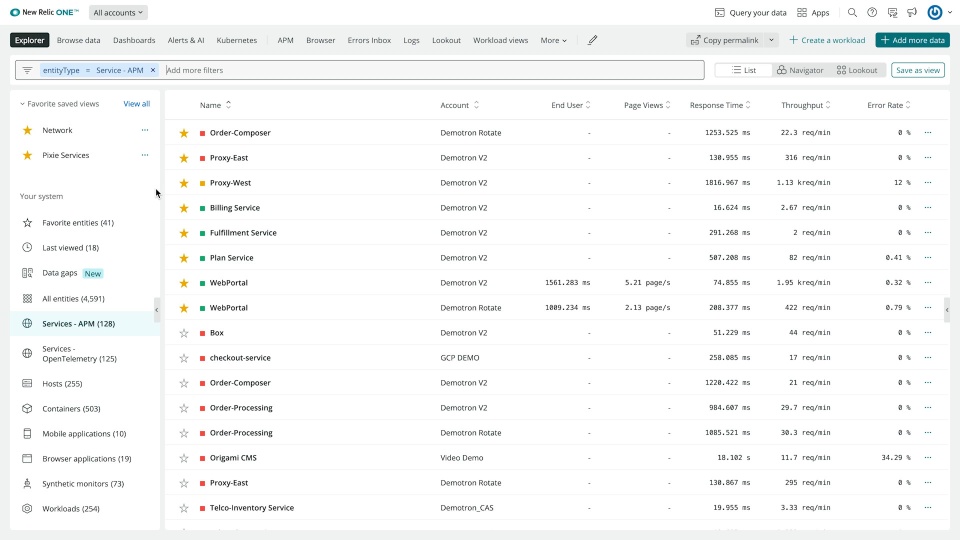Click Query your data

(751, 12)
